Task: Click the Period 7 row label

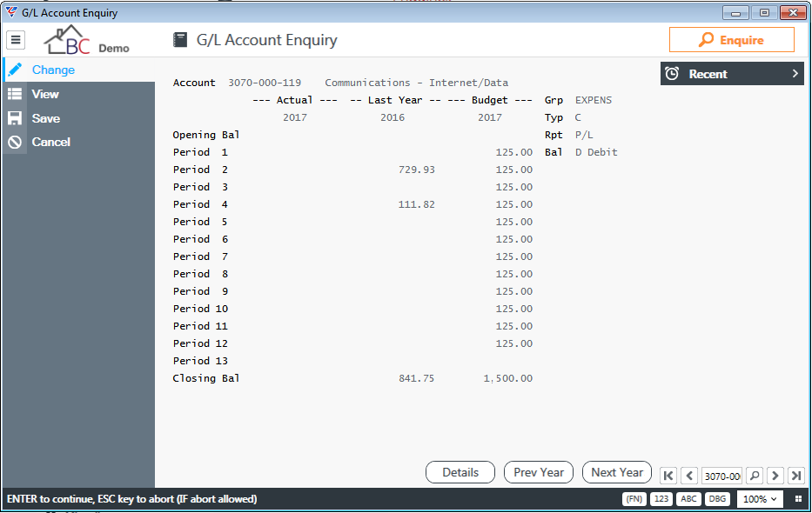Action: pos(200,256)
